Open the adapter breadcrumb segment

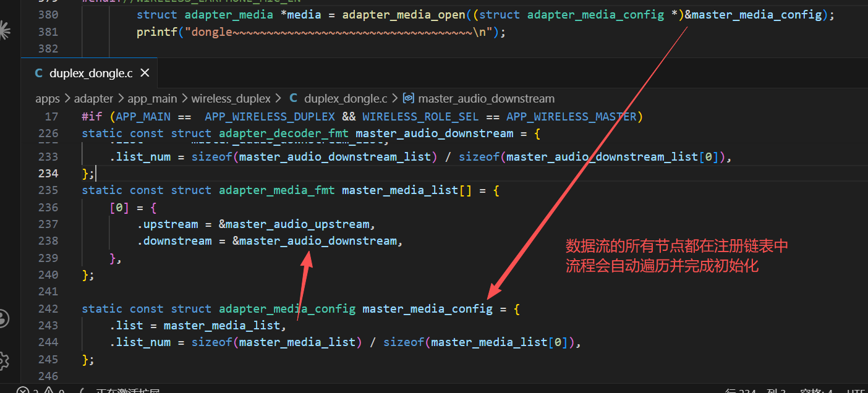tap(94, 98)
